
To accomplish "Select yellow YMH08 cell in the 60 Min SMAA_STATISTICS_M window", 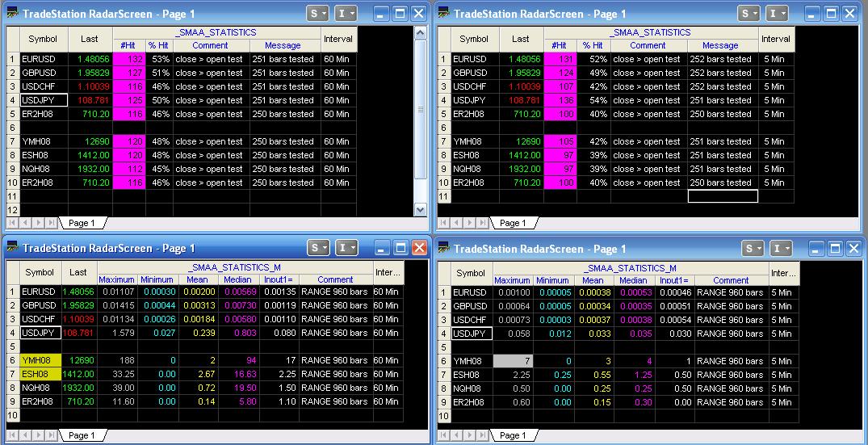I will click(x=40, y=360).
